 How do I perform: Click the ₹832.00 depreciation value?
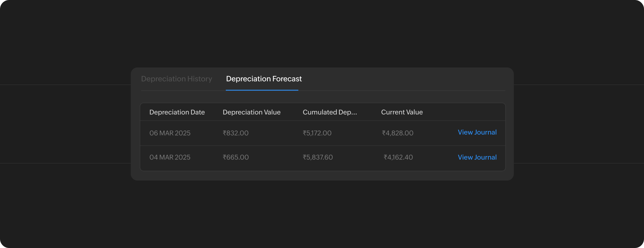[235, 133]
